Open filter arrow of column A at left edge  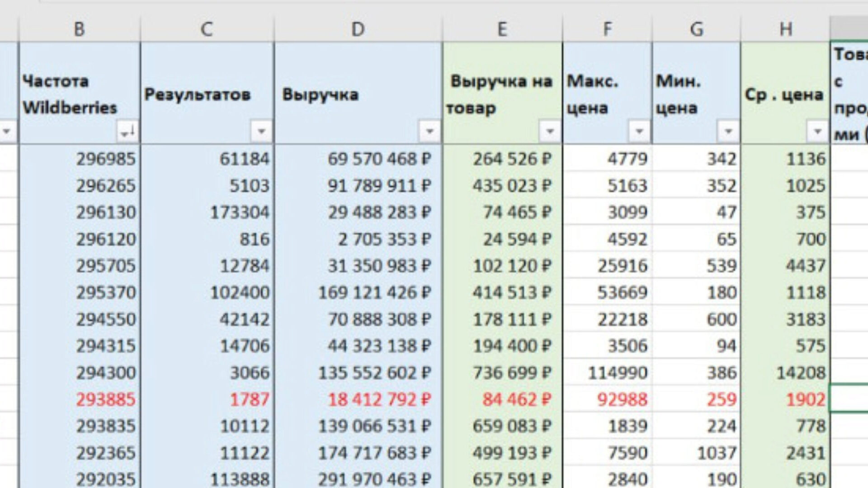coord(7,131)
